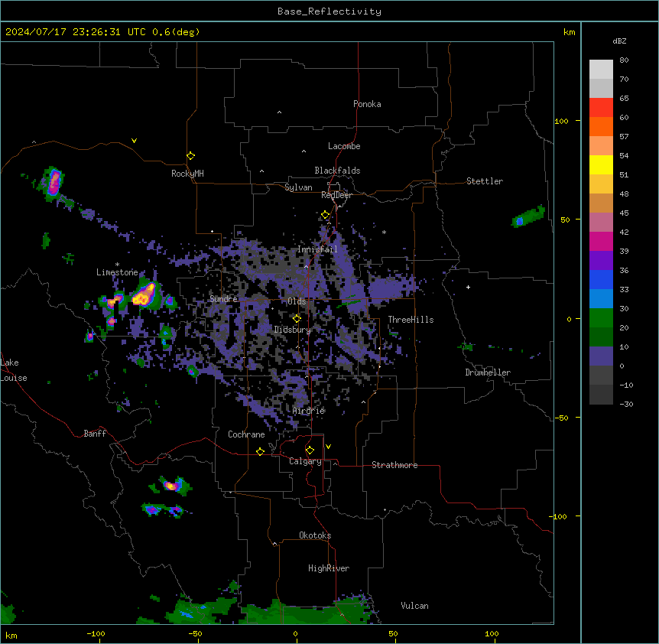This screenshot has width=659, height=644.
Task: Select the far northwest magenta storm cell
Action: click(54, 183)
